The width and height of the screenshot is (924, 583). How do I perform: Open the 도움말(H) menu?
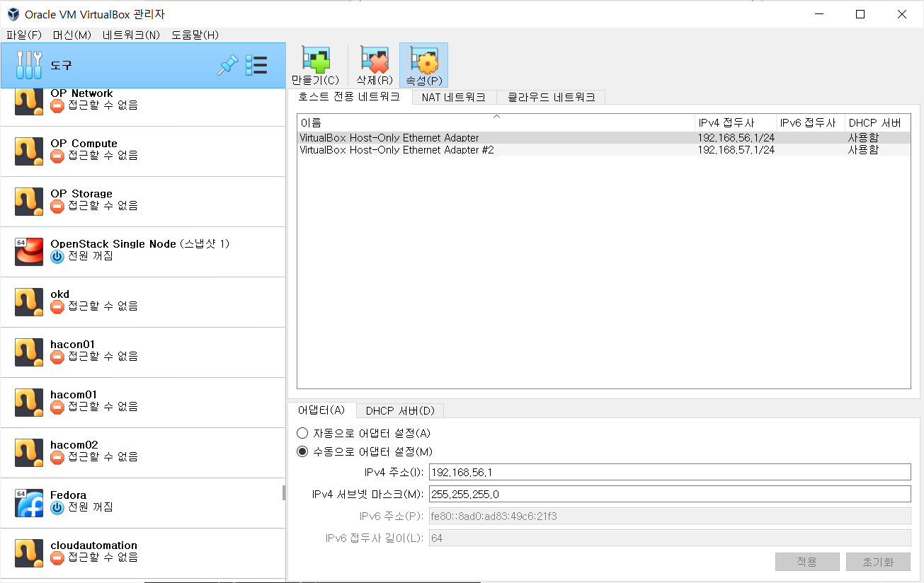(x=195, y=35)
